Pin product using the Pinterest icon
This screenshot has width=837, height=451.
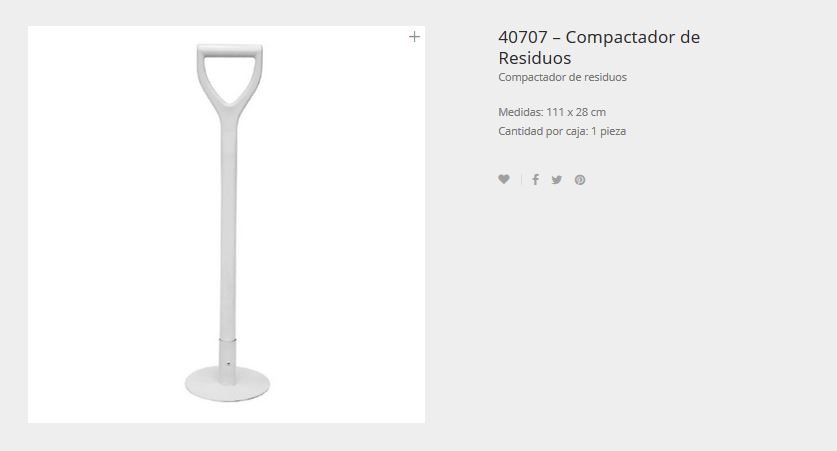[580, 180]
